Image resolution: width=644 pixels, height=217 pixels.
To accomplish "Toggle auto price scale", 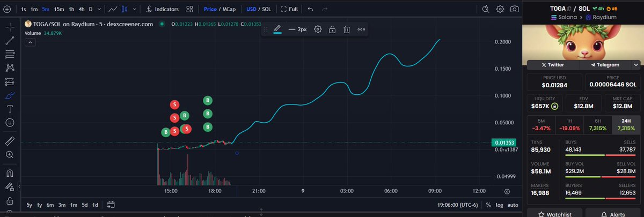I will click(513, 205).
